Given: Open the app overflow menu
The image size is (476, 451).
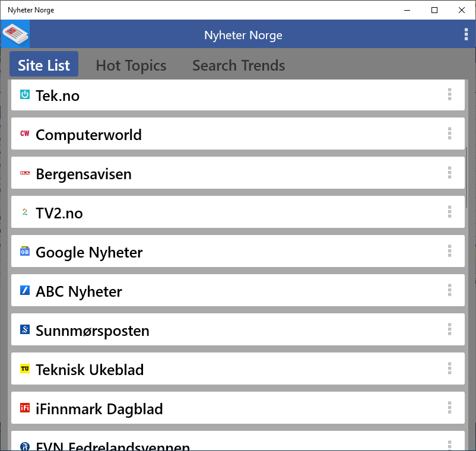Looking at the screenshot, I should (x=466, y=34).
